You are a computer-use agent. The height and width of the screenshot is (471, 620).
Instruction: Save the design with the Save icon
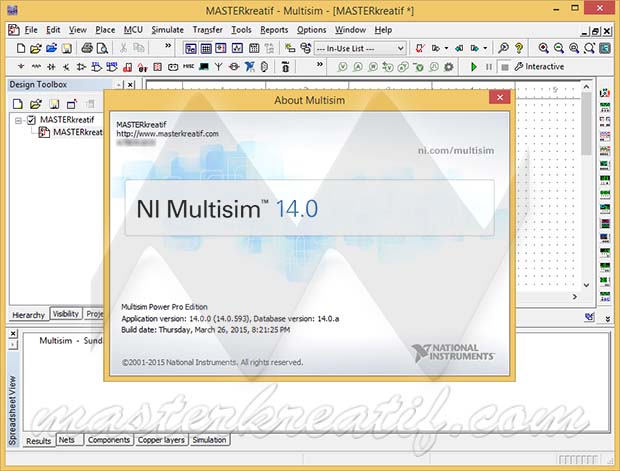(67, 48)
